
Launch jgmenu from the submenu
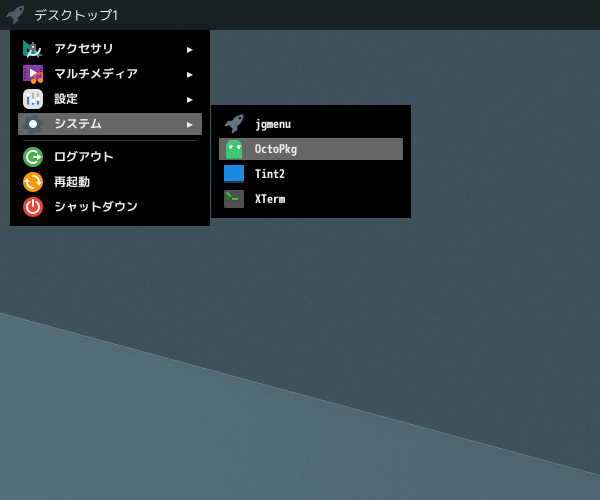pos(311,124)
